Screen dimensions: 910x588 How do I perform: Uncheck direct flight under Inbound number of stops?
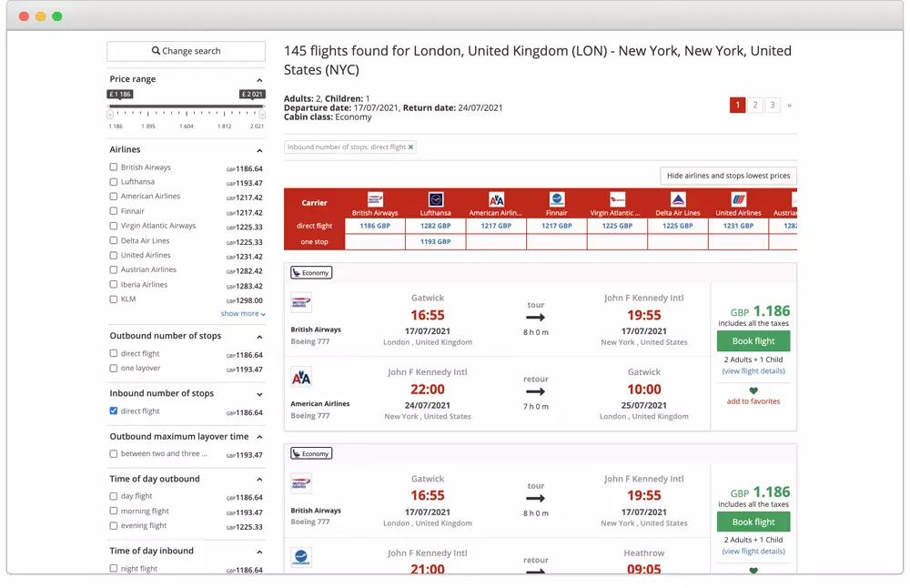(113, 411)
